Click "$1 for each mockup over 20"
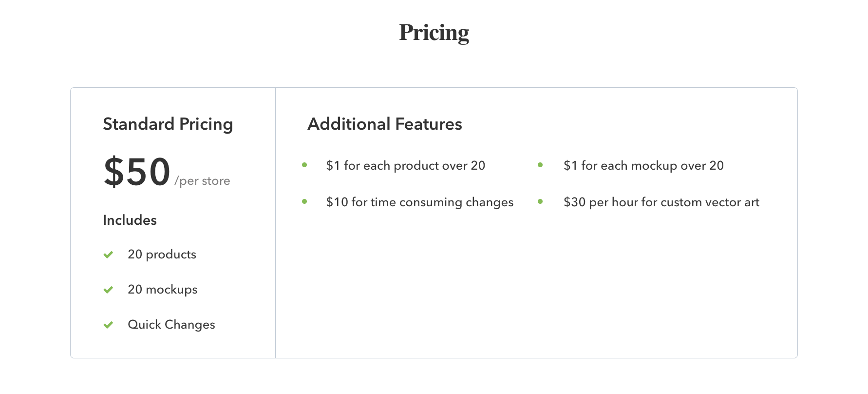 pos(643,165)
